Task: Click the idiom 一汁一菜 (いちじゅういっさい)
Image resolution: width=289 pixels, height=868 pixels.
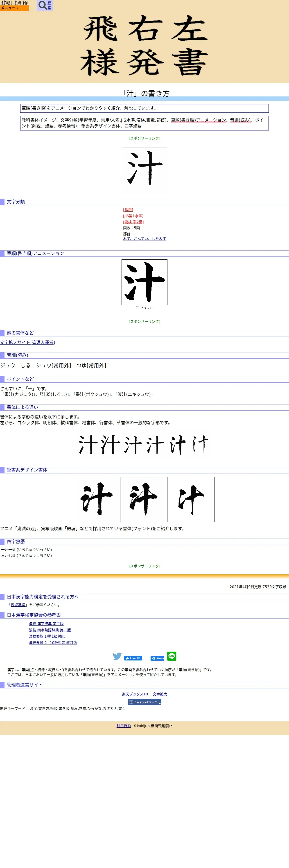Action: click(x=27, y=550)
